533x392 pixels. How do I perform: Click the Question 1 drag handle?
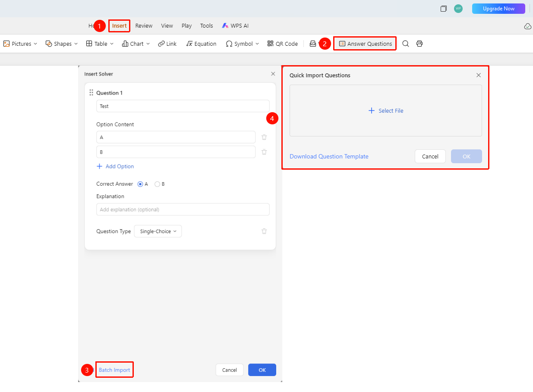[x=91, y=92]
